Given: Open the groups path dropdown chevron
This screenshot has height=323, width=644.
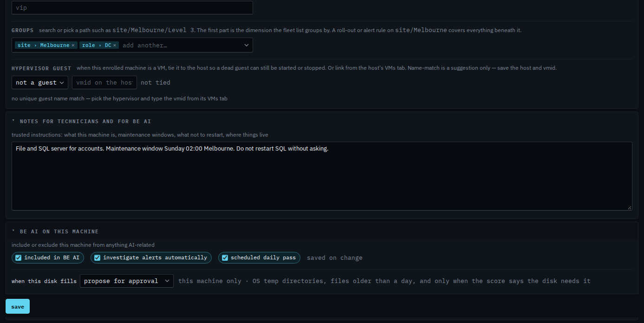Looking at the screenshot, I should (246, 45).
